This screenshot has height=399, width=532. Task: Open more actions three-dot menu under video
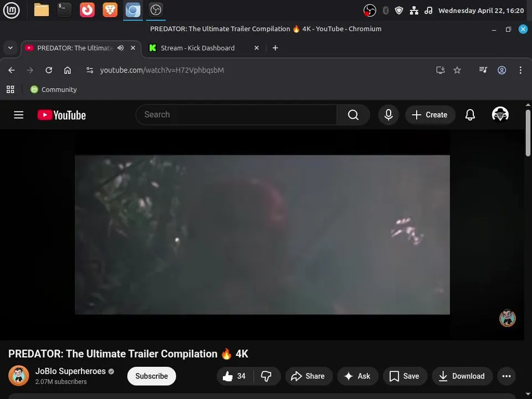(507, 376)
